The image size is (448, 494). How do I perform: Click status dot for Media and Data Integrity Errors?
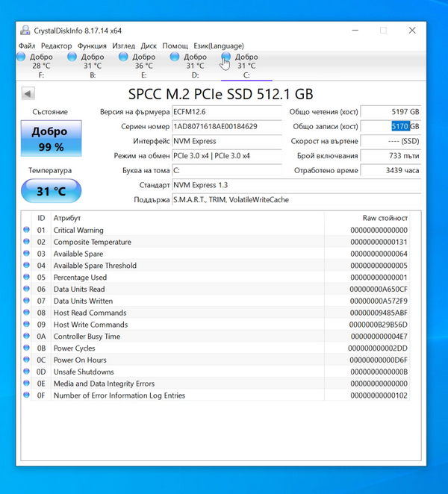pos(26,383)
